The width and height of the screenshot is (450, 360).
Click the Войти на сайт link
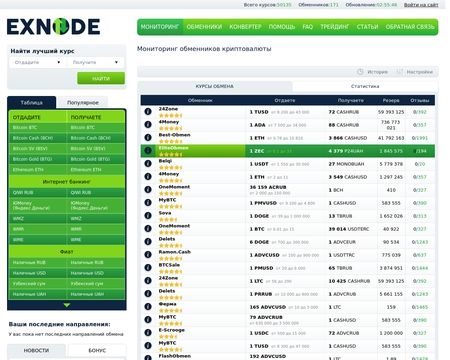tap(421, 5)
